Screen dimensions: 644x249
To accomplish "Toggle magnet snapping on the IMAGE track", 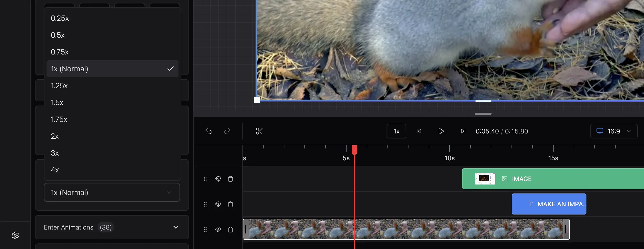I will coord(218,179).
